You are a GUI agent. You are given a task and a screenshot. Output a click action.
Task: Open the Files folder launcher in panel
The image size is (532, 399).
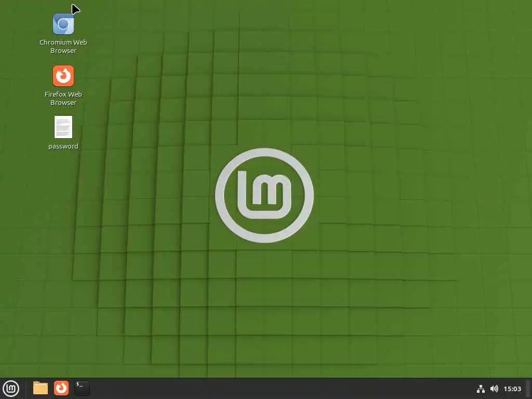(41, 388)
